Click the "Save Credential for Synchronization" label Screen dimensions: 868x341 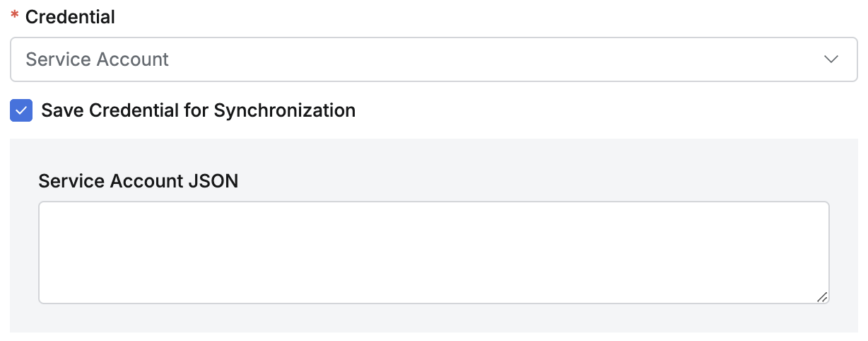[x=198, y=110]
